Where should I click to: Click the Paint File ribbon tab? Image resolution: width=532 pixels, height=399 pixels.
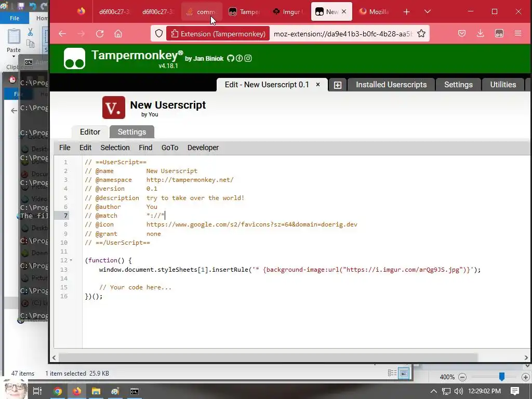pos(14,18)
